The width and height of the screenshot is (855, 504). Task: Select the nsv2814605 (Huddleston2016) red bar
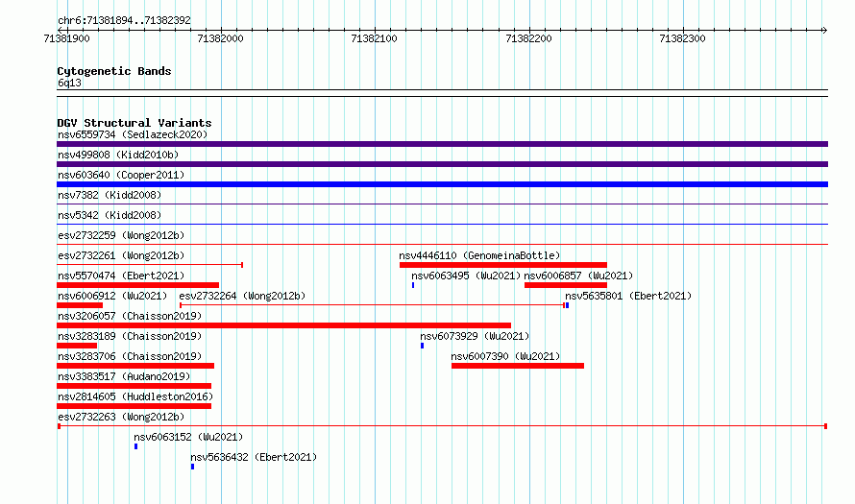134,406
